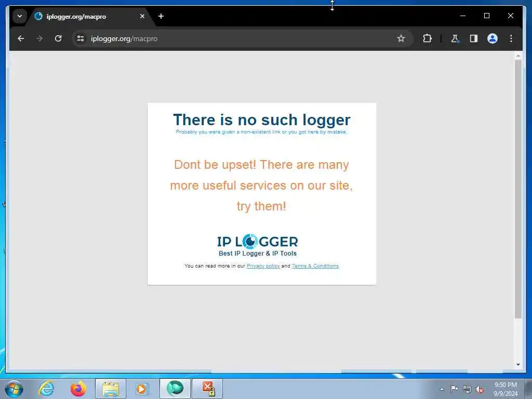Click the 'Dont be upset!' orange message
This screenshot has height=399, width=532.
pos(262,185)
